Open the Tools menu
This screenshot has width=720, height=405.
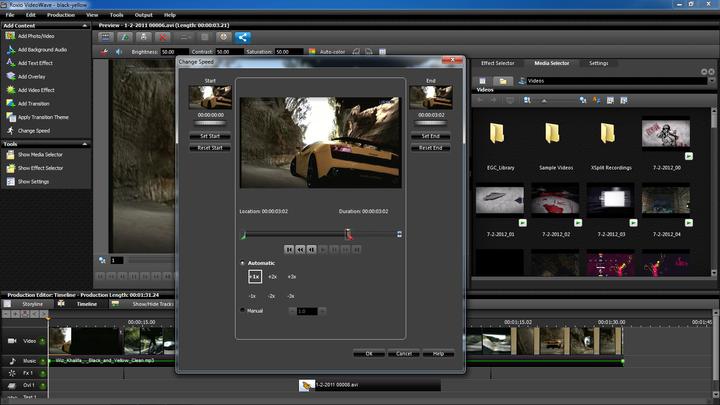(117, 15)
